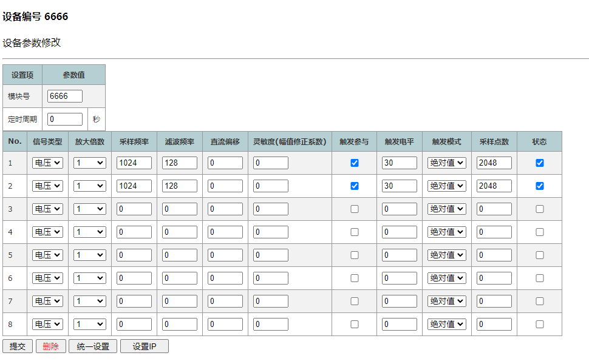Click 采样点数 field in row 6

coord(494,278)
